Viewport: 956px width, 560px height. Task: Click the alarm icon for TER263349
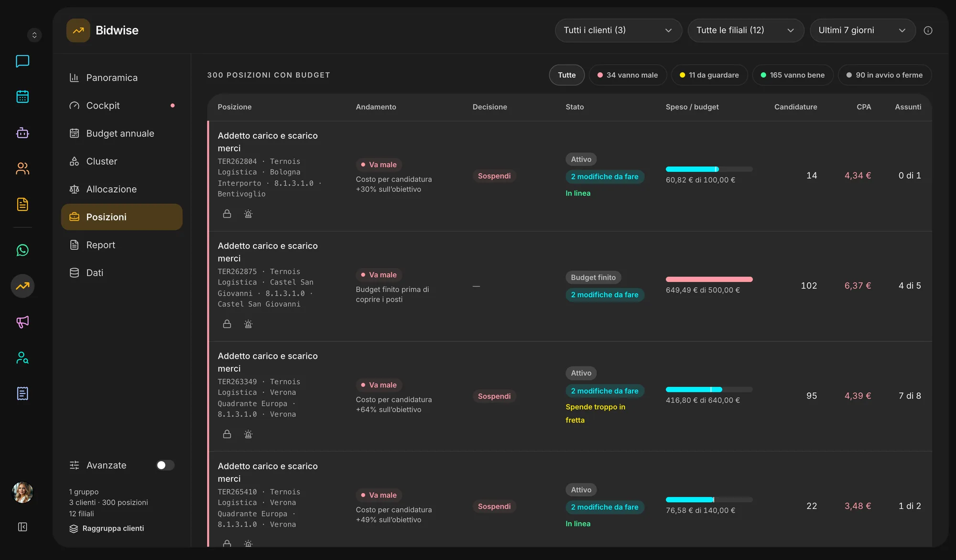tap(248, 434)
